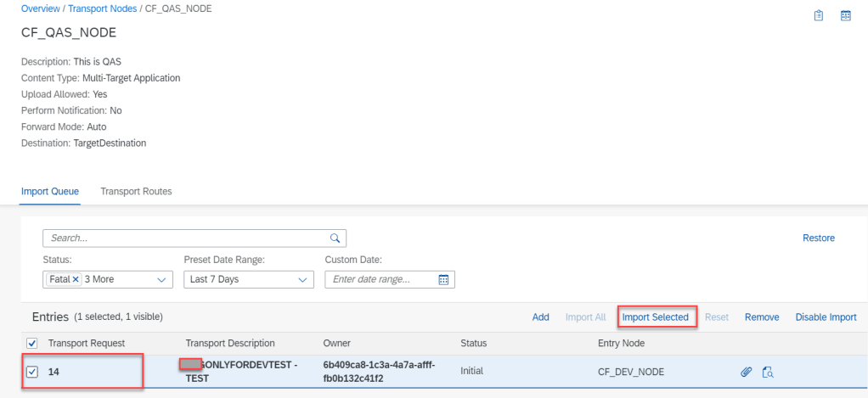This screenshot has width=868, height=398.
Task: Click the clipboard icon at top right
Action: tap(819, 15)
